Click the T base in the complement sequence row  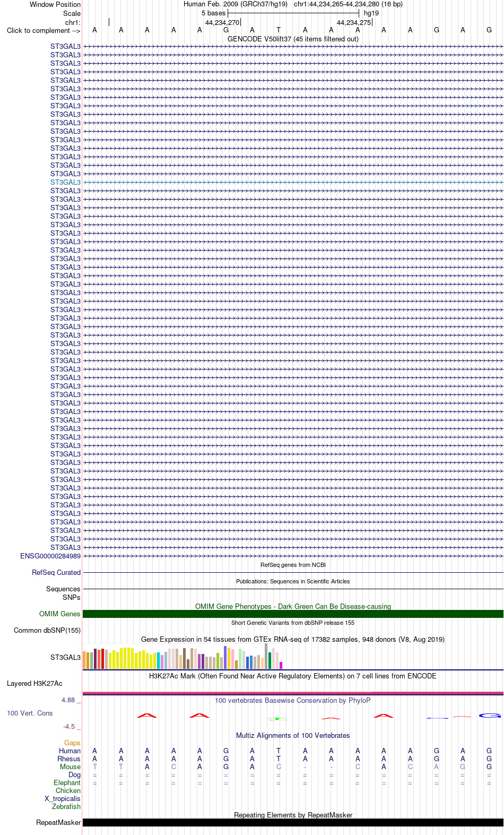pos(279,30)
